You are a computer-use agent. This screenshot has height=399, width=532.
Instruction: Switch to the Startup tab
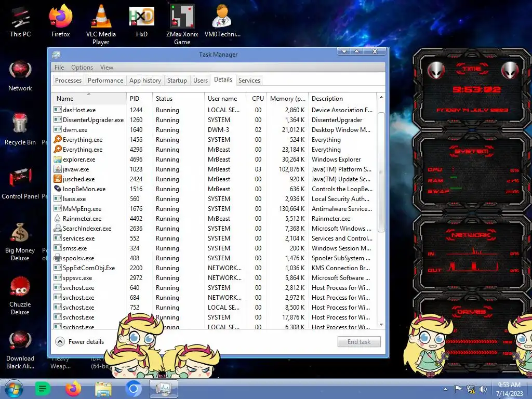pyautogui.click(x=177, y=81)
